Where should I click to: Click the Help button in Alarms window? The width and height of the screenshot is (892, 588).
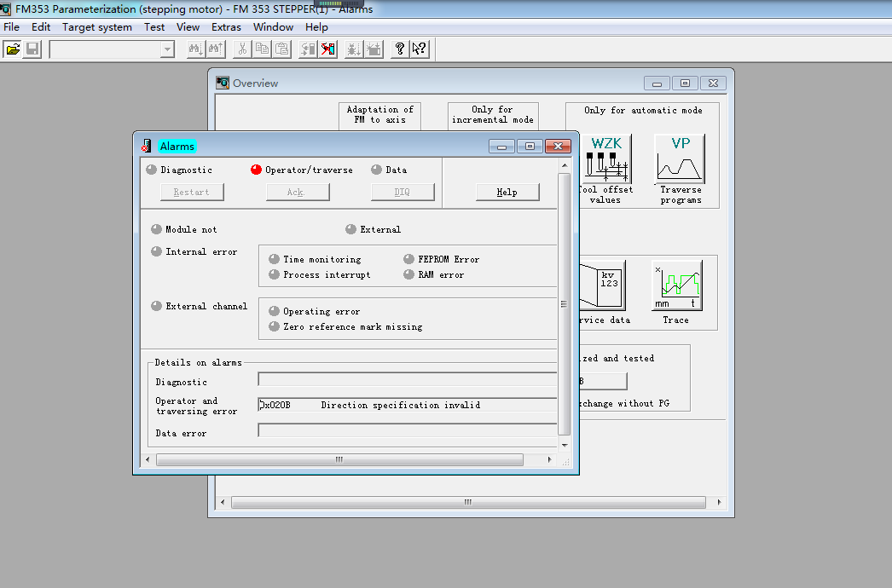(x=507, y=193)
